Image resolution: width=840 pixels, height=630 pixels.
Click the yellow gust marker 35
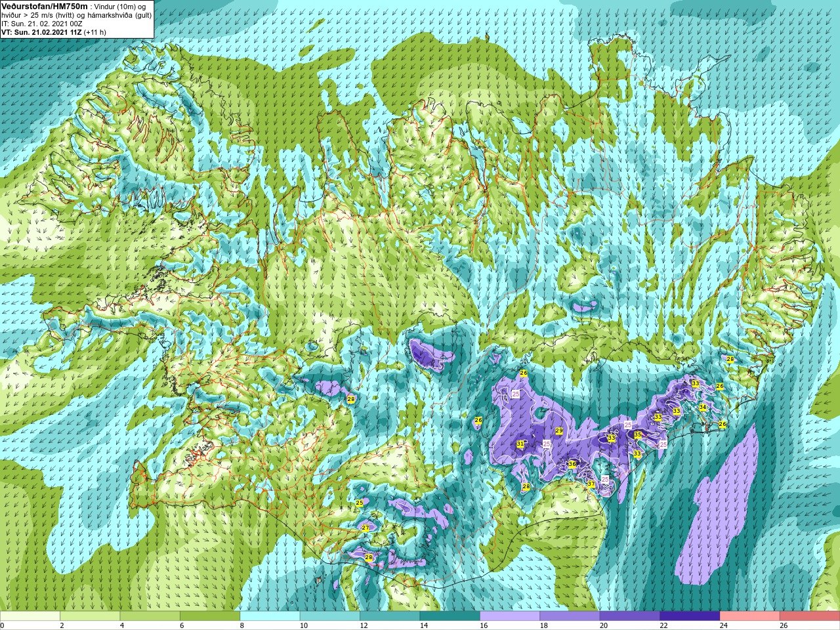point(637,434)
